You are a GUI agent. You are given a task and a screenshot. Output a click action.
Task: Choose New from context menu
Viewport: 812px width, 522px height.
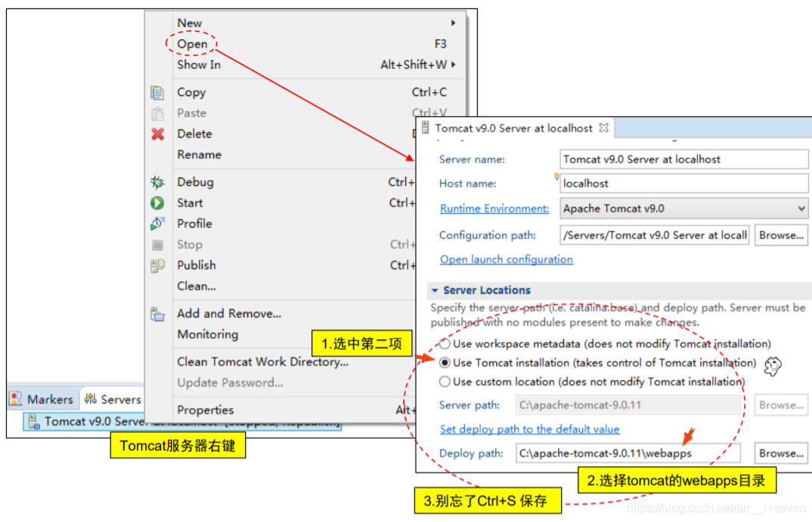[190, 23]
